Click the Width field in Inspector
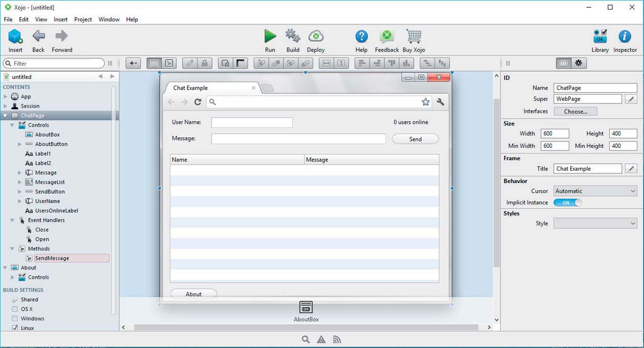The height and width of the screenshot is (348, 644). [555, 133]
